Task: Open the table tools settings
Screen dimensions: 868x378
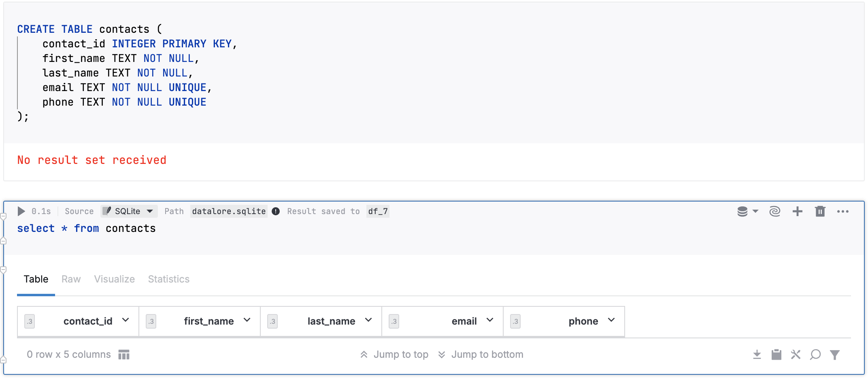Action: tap(796, 354)
